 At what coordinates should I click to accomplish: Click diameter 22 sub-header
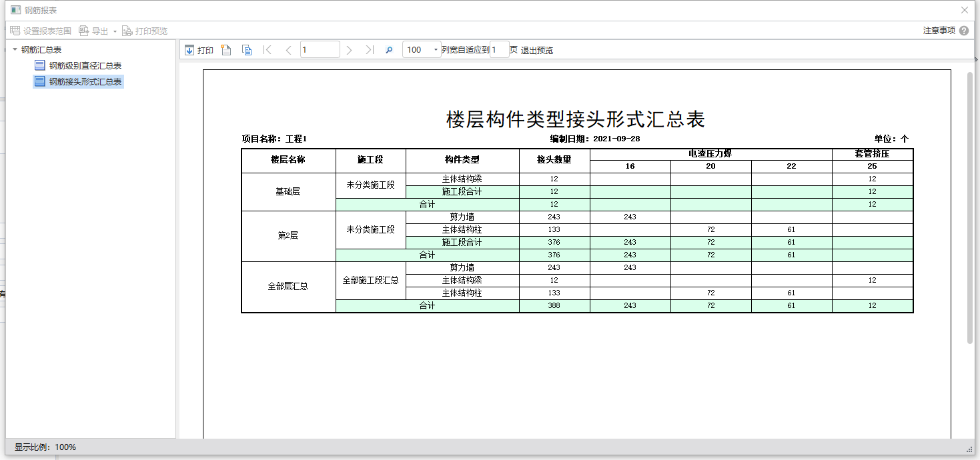[791, 166]
